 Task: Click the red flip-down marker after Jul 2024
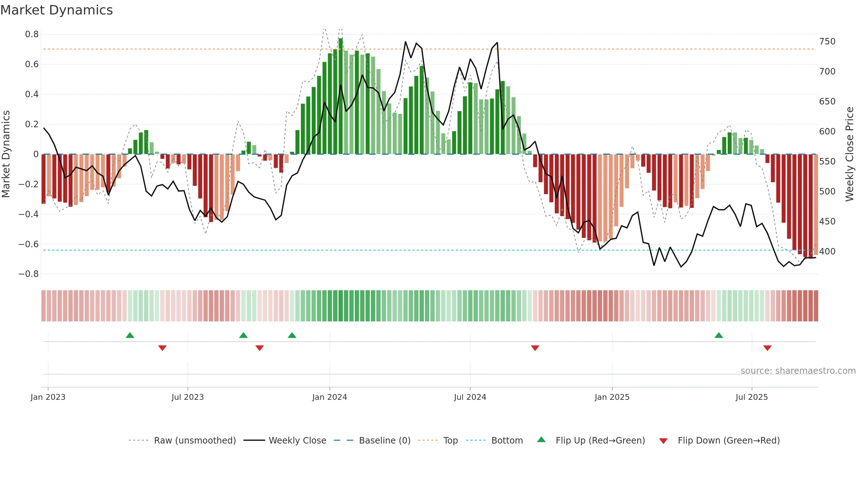coord(535,348)
